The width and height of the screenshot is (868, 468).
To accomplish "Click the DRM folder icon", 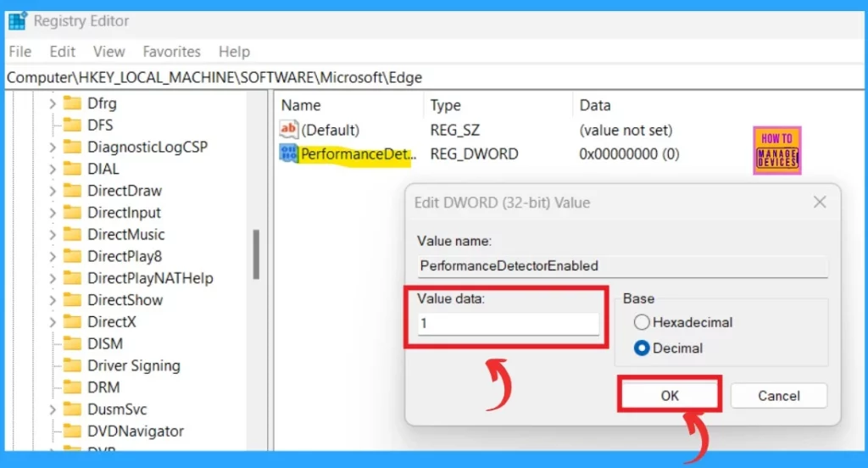I will 72,387.
